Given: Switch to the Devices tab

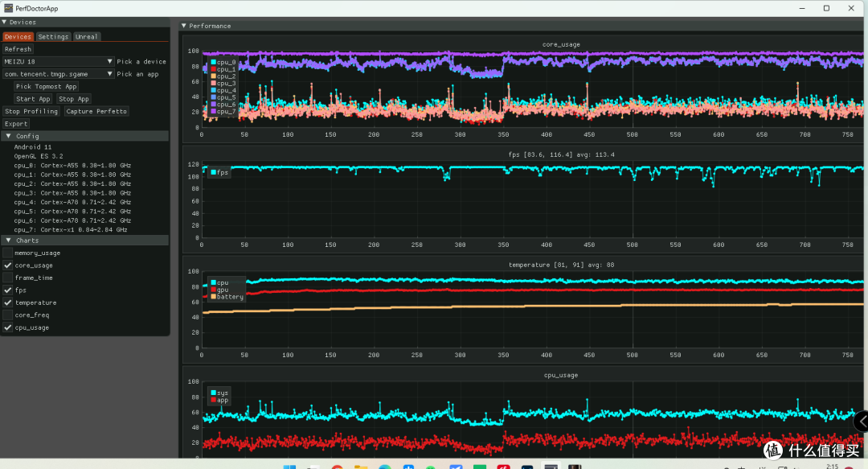Looking at the screenshot, I should pos(18,36).
